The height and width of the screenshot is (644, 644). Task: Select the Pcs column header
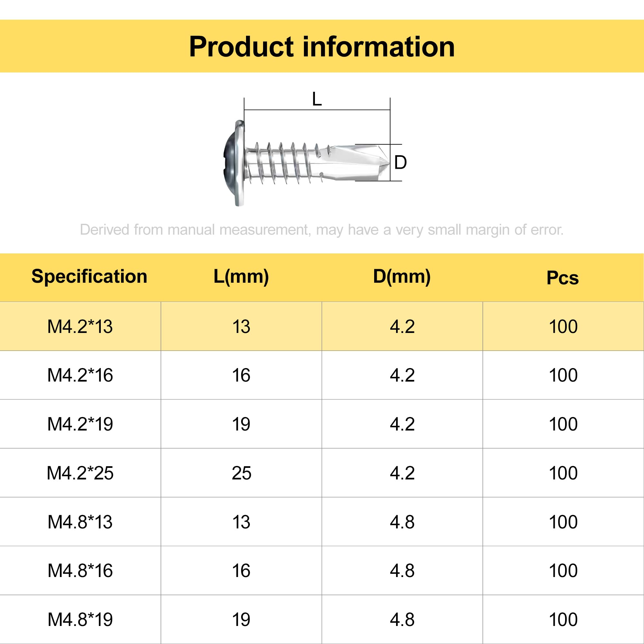coord(563,278)
